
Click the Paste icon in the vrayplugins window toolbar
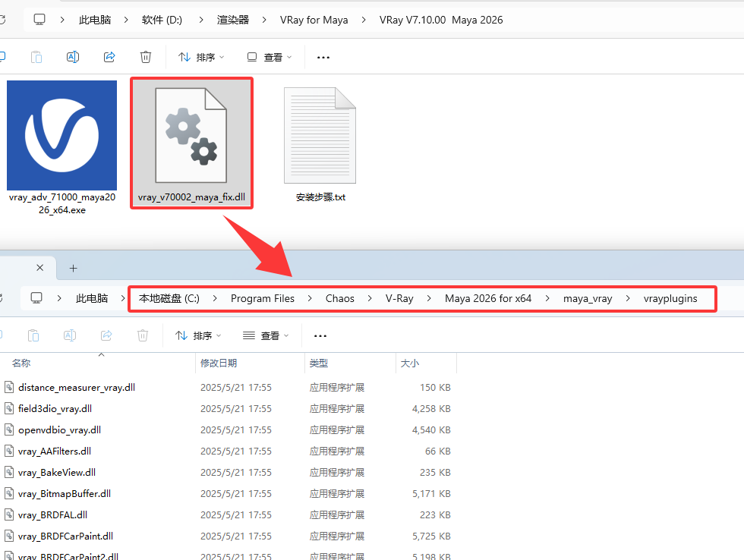click(33, 335)
